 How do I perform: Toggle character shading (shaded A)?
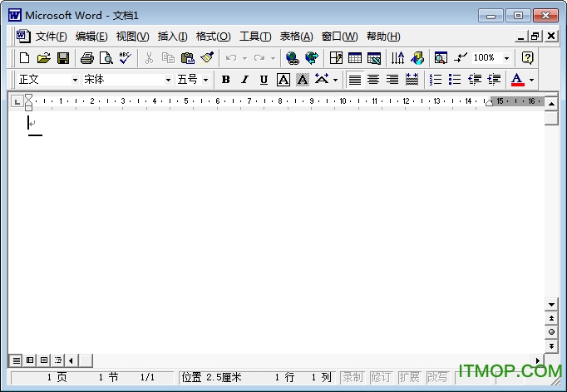coord(303,80)
